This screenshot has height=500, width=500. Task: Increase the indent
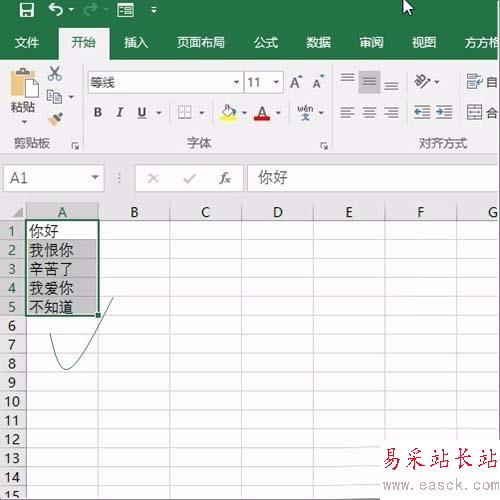click(x=444, y=112)
